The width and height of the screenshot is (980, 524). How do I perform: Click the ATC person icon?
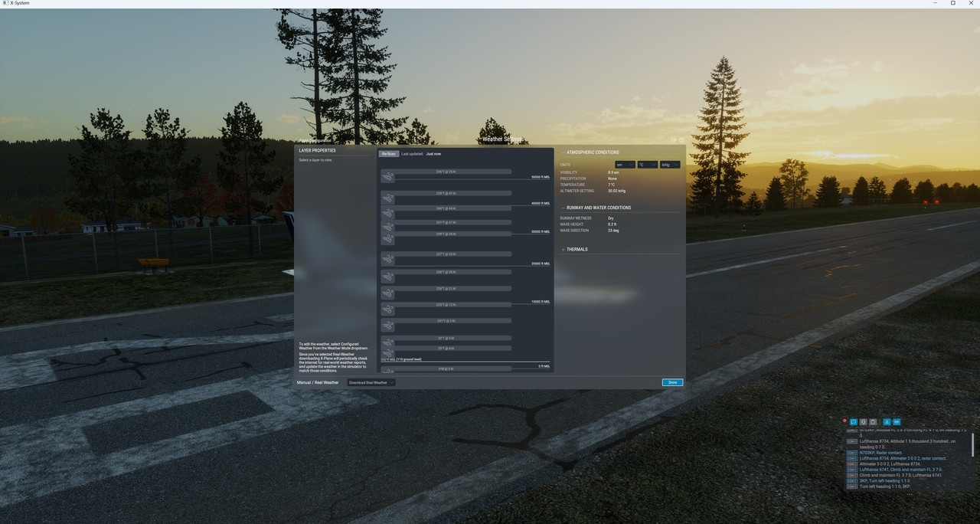[x=887, y=422]
